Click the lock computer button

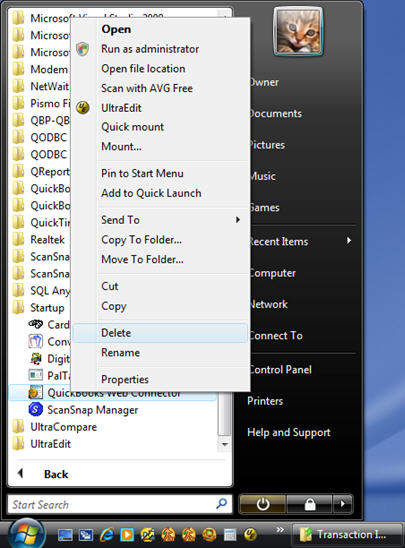(310, 504)
